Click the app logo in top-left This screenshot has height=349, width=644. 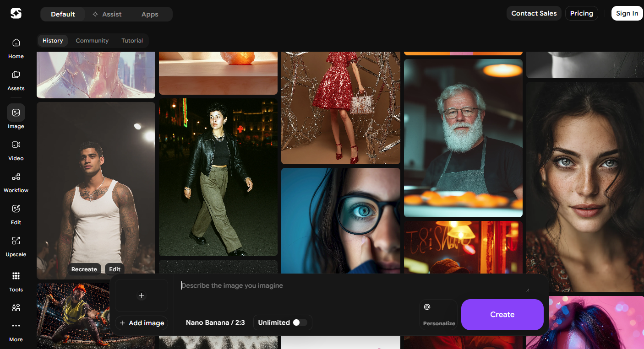16,14
